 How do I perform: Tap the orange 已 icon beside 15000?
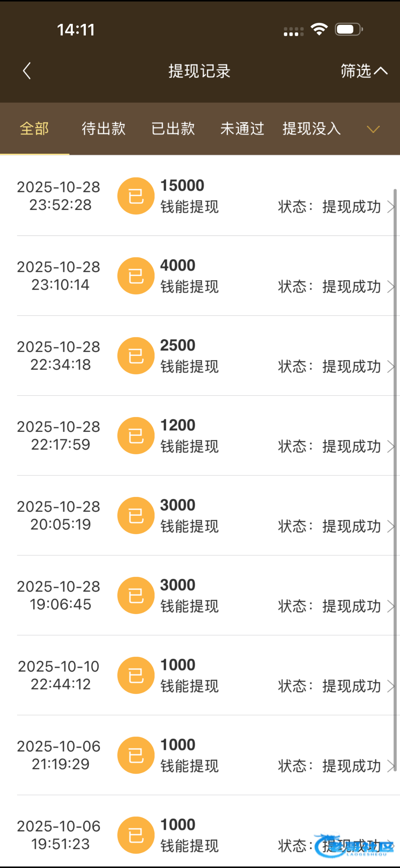(x=136, y=196)
